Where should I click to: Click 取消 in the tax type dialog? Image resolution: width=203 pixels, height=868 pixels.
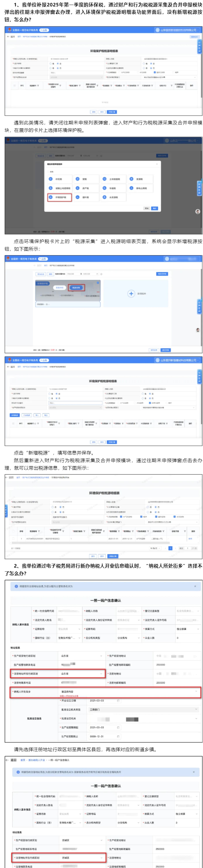[147, 208]
